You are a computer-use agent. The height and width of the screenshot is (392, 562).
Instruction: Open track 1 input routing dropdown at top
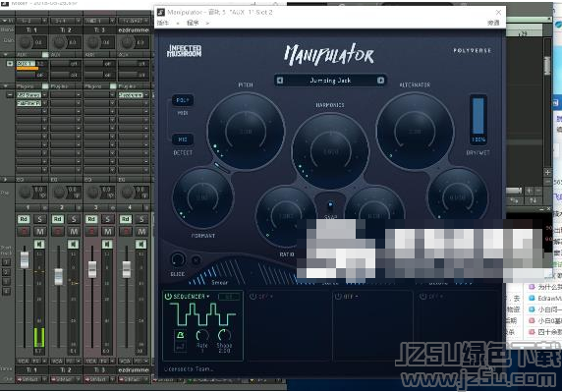click(x=31, y=21)
